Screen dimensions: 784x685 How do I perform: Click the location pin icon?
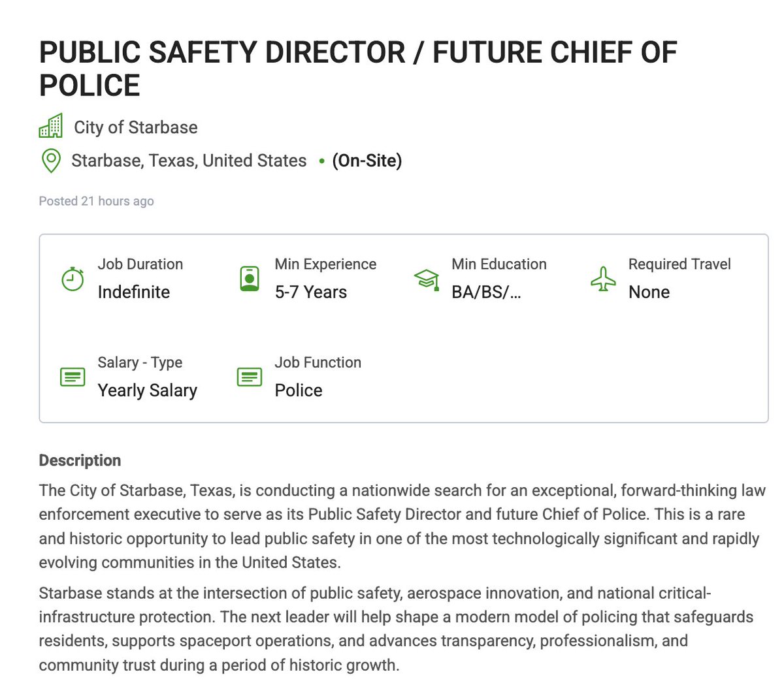52,160
